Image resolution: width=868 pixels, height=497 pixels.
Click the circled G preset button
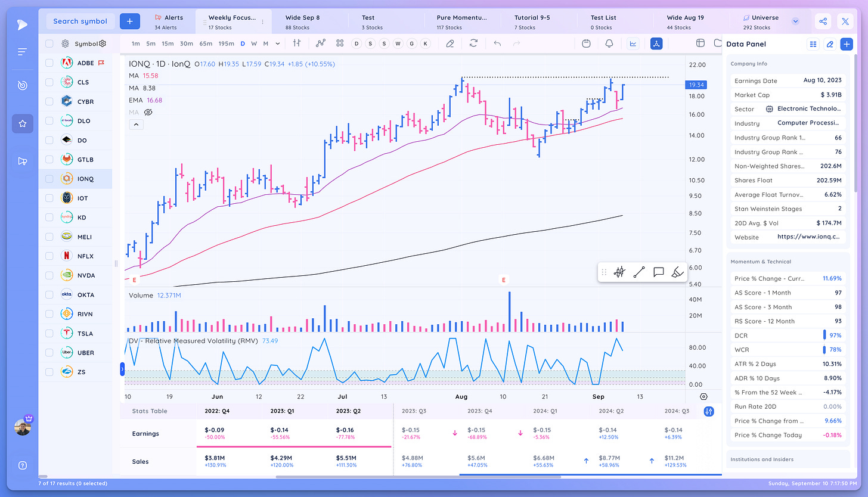tap(411, 44)
